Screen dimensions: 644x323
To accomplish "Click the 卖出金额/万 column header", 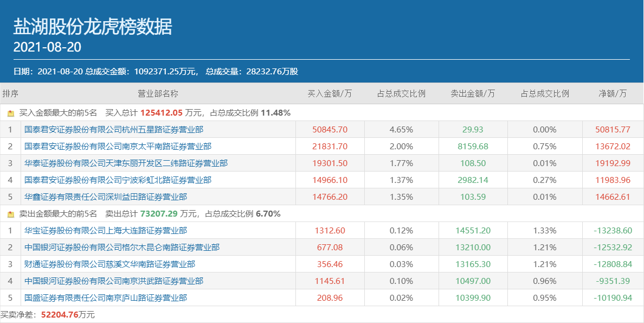I will click(x=473, y=93).
